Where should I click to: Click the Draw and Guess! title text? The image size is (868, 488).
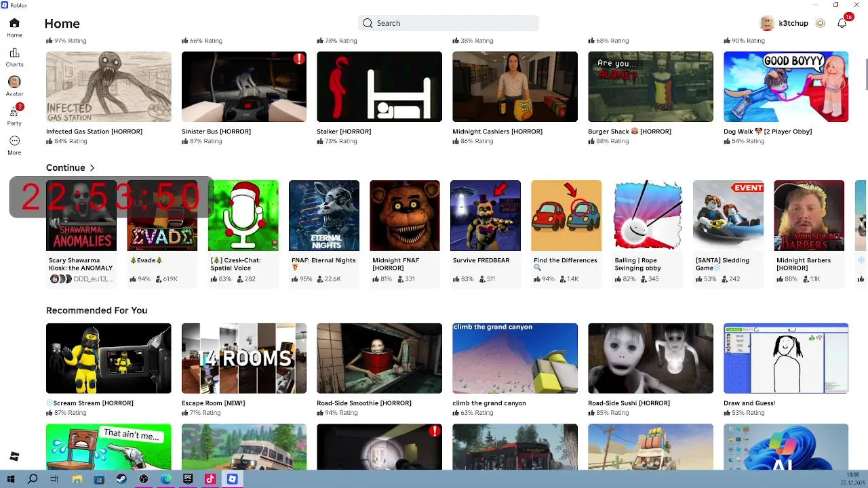(x=749, y=403)
